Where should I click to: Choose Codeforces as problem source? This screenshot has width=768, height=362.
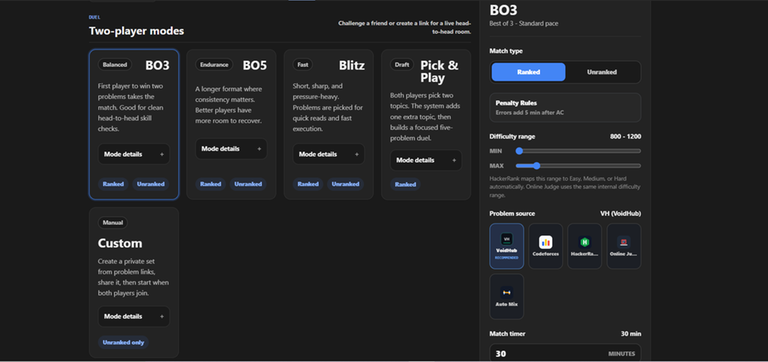pos(546,246)
